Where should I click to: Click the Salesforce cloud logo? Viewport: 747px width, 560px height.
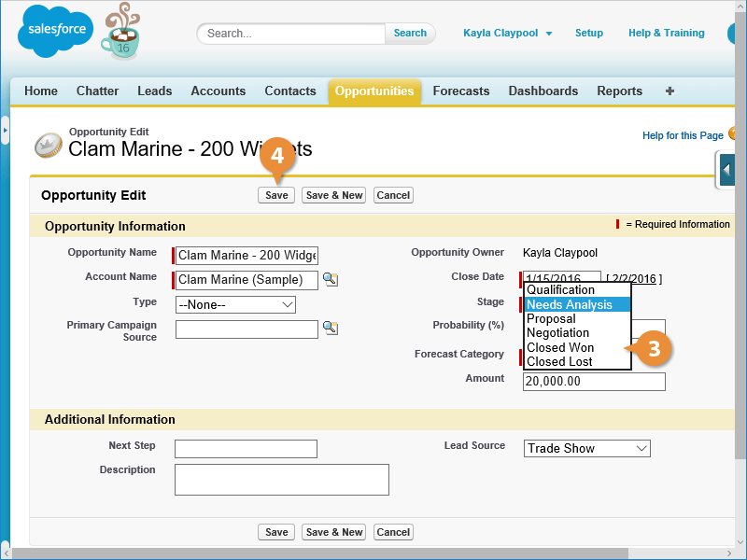(x=55, y=31)
